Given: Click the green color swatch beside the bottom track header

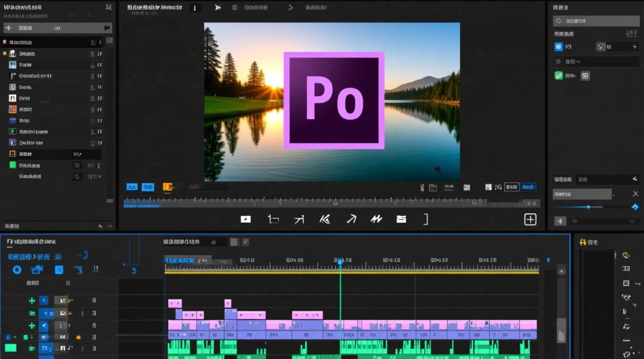Looking at the screenshot, I should click(x=11, y=348).
